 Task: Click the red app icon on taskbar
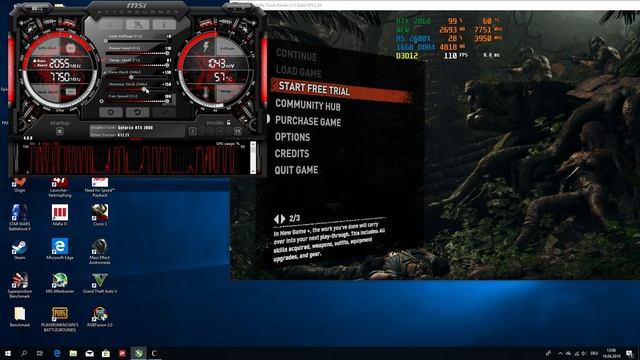tap(122, 353)
